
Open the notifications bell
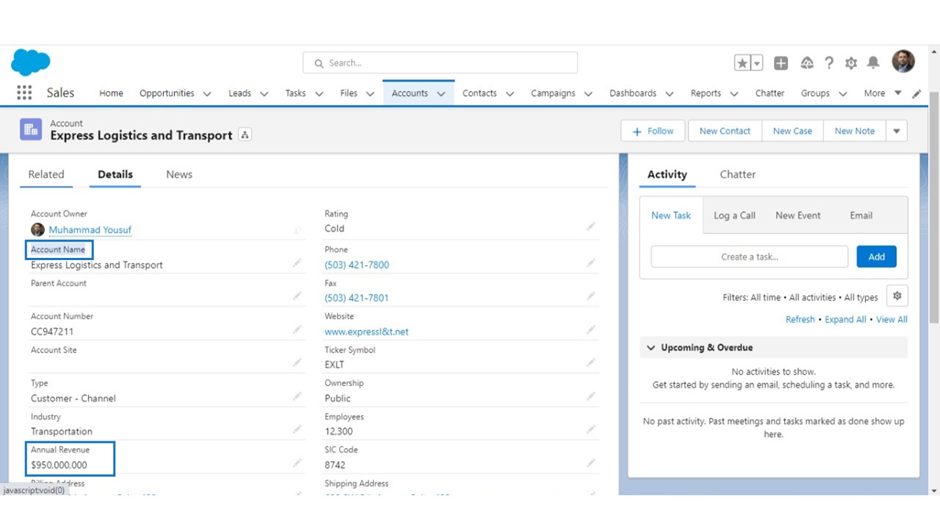[873, 62]
